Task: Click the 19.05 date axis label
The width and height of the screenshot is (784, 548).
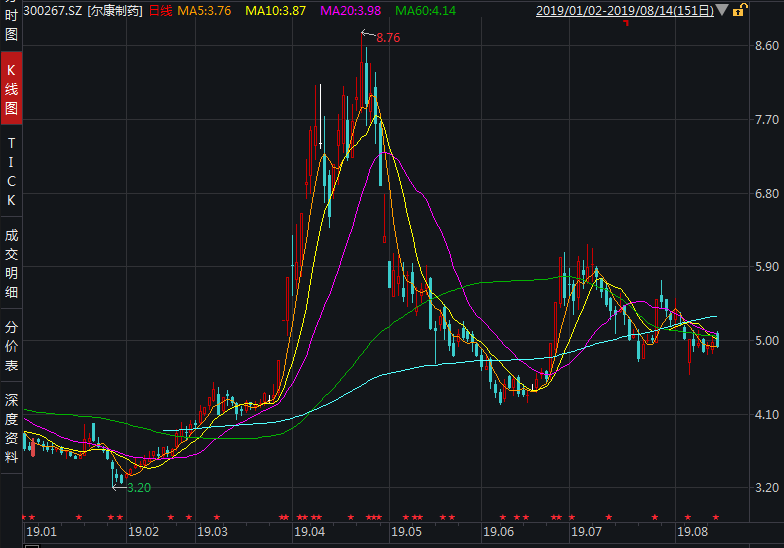Action: [x=406, y=532]
